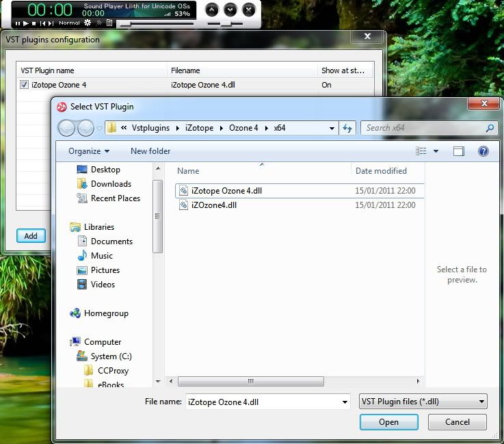The height and width of the screenshot is (444, 504).
Task: Click the Filename column header
Action: (x=242, y=70)
